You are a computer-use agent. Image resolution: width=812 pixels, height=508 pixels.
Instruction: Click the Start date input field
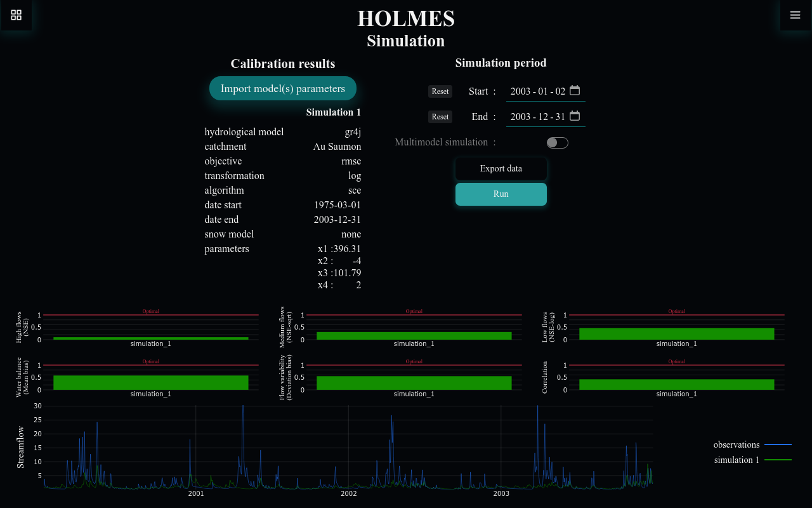pos(539,91)
